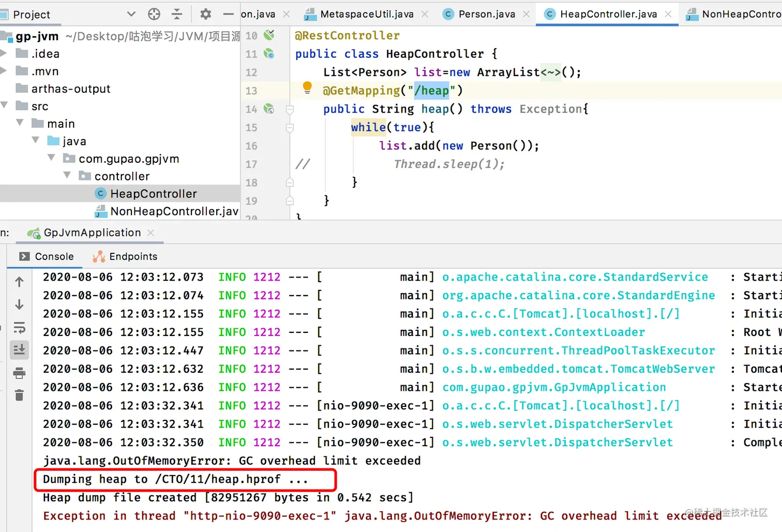Click the arthas-output folder icon

tap(22, 88)
